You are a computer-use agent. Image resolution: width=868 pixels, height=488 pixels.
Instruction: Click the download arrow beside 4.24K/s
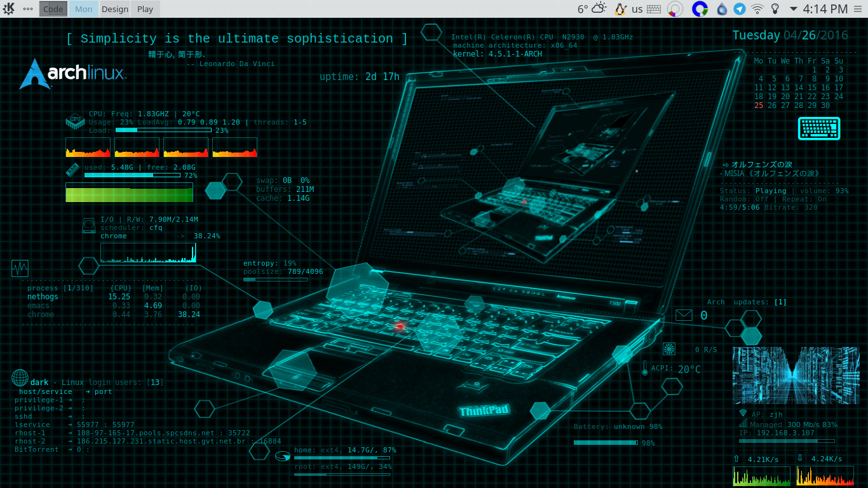(x=800, y=458)
